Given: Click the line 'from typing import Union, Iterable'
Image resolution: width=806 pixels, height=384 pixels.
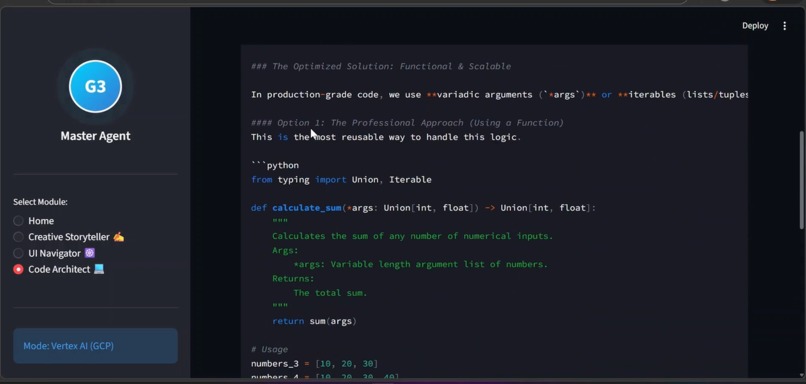Looking at the screenshot, I should tap(341, 179).
